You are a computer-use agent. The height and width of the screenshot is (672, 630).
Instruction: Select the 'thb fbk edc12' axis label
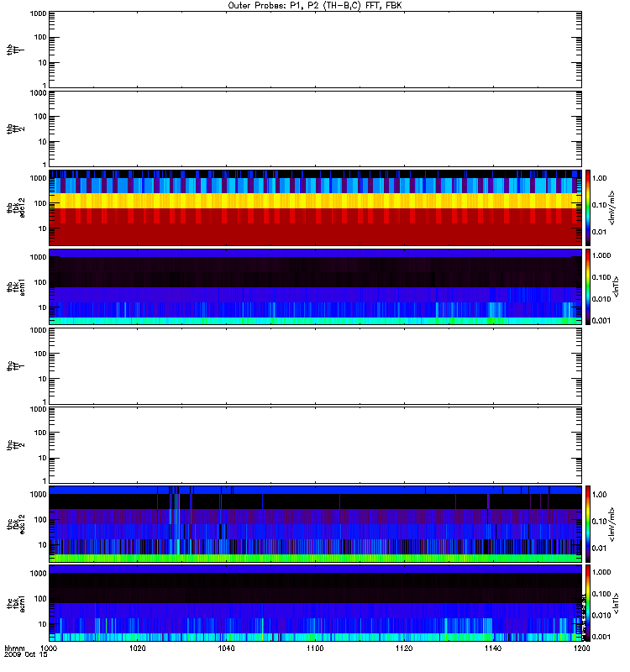[x=16, y=207]
